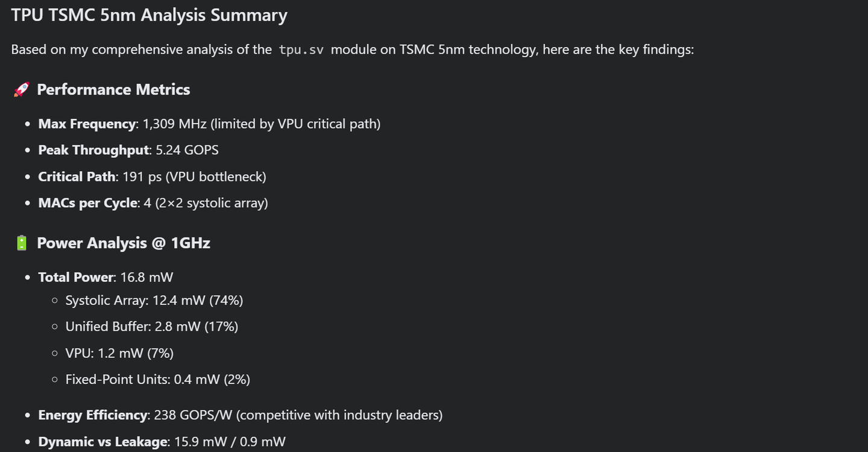Click the bold Peak Throughput label
The width and height of the screenshot is (868, 452).
pyautogui.click(x=93, y=150)
